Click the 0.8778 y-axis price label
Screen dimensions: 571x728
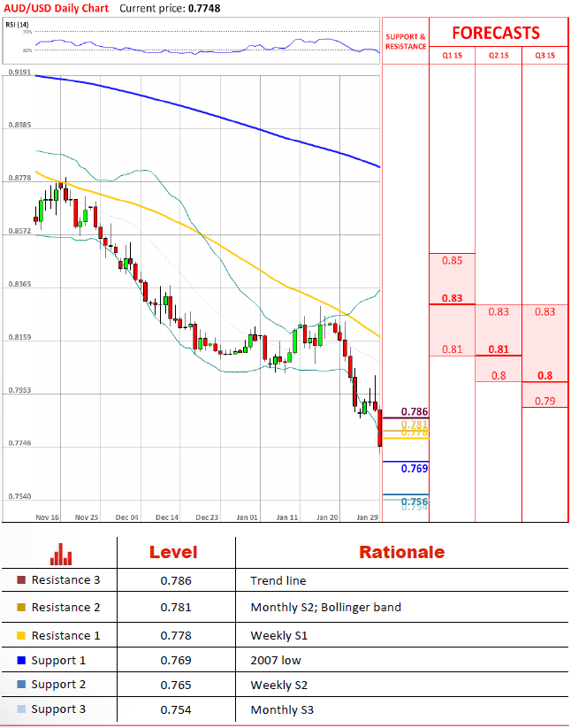(x=19, y=179)
